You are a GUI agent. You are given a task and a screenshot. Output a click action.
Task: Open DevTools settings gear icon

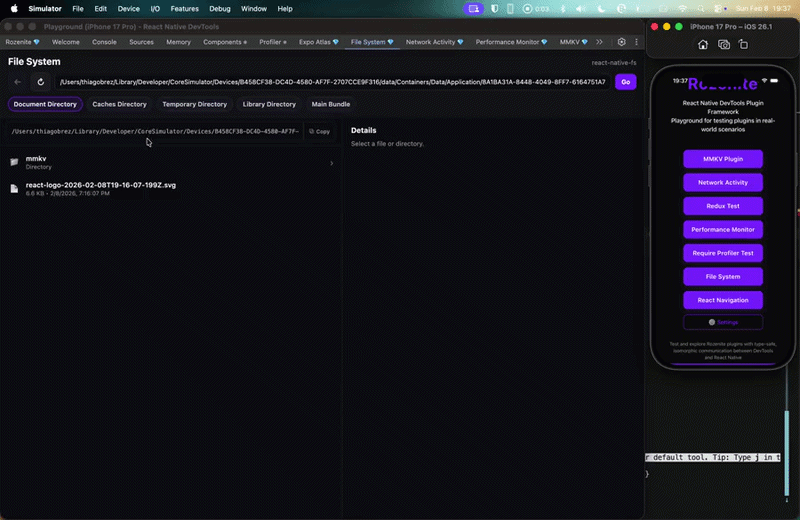point(621,43)
